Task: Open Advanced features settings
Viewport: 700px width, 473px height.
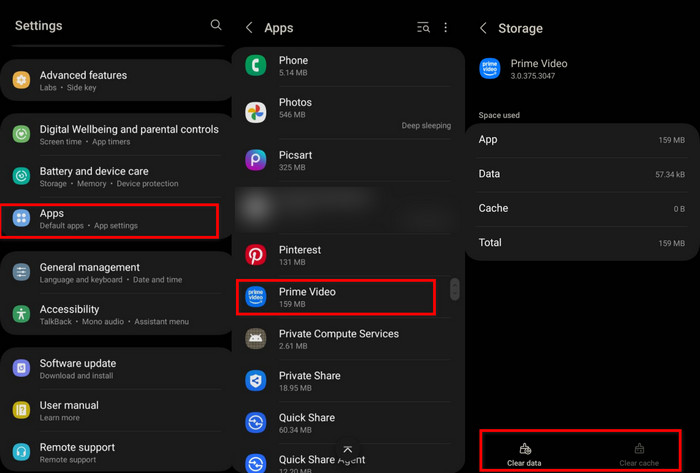Action: (x=116, y=80)
